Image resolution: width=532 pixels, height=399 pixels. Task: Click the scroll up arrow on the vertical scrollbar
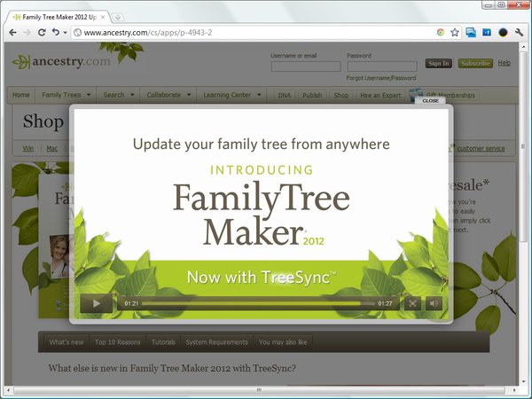522,46
